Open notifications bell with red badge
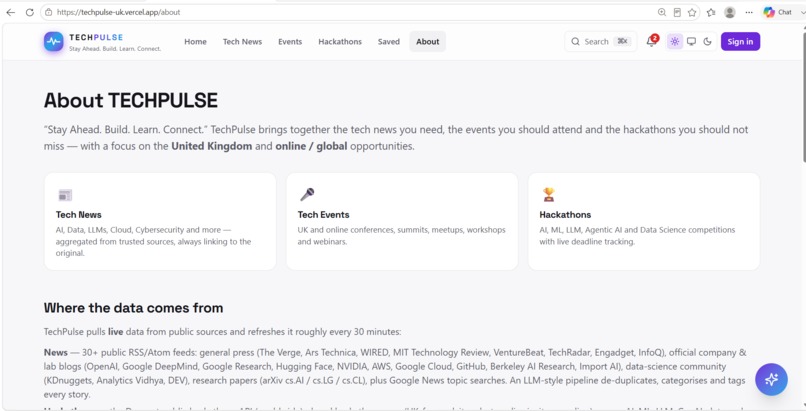 pos(652,41)
